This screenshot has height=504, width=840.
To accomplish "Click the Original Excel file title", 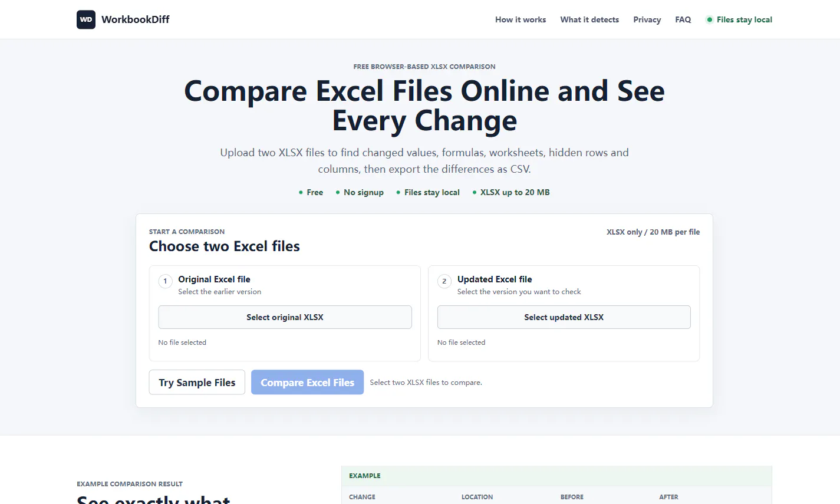I will [215, 279].
